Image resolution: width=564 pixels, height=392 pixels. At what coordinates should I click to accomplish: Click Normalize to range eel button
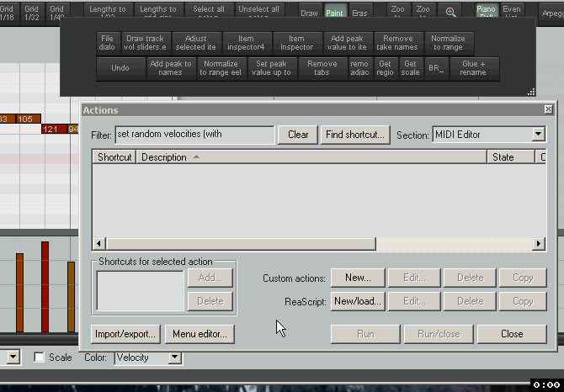pos(221,68)
